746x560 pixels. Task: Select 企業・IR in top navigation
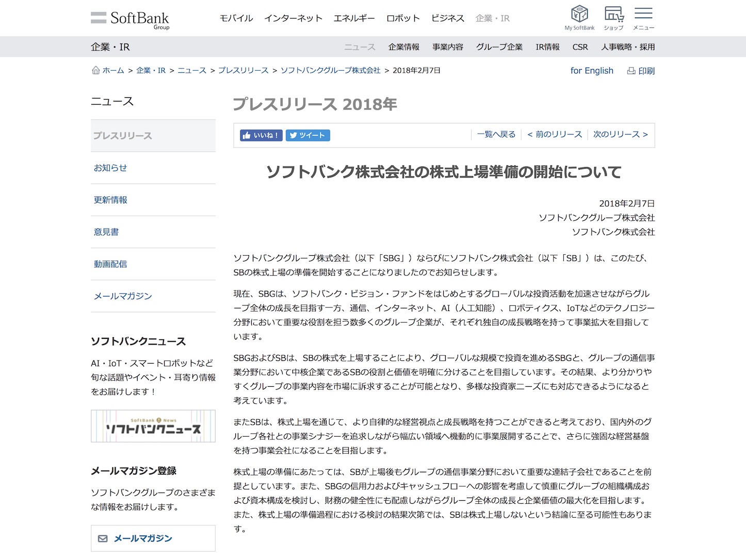[492, 18]
